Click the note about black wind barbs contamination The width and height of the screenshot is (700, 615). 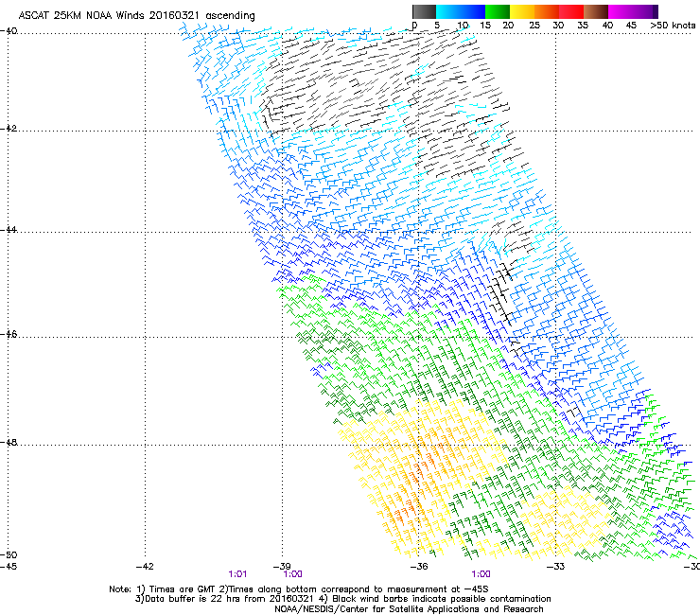tap(435, 599)
